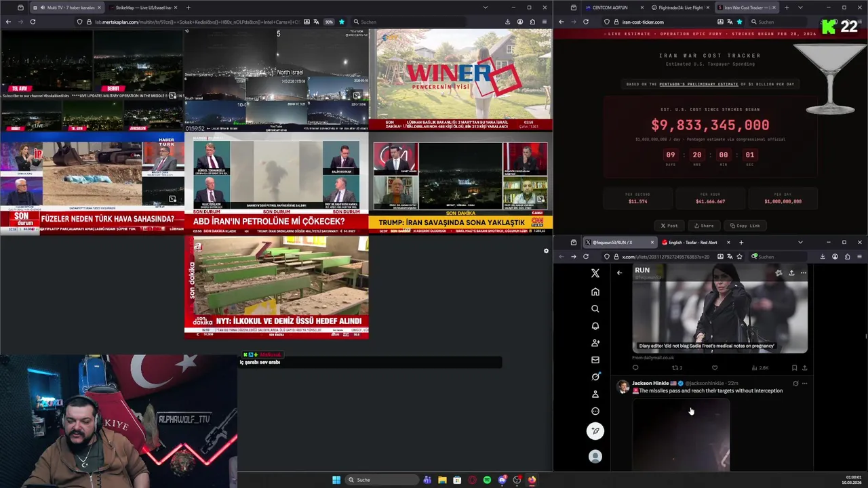Click the Post button on cost tracker

click(669, 226)
